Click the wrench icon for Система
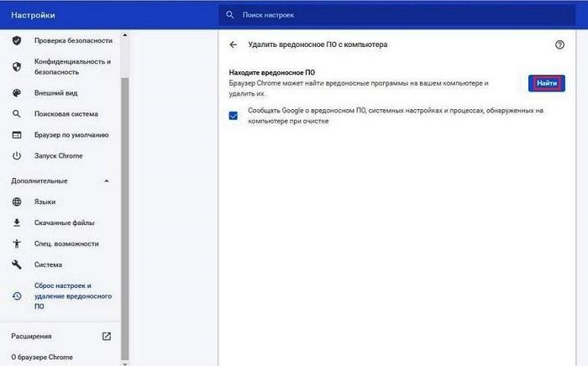Screen dimensions: 588x366 (x=17, y=265)
